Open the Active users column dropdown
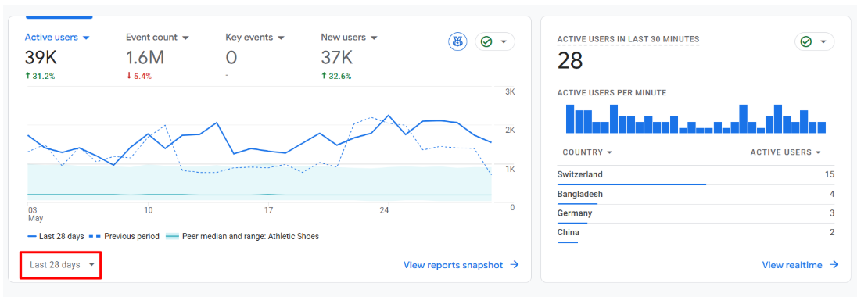Image resolution: width=868 pixels, height=297 pixels. pyautogui.click(x=785, y=152)
